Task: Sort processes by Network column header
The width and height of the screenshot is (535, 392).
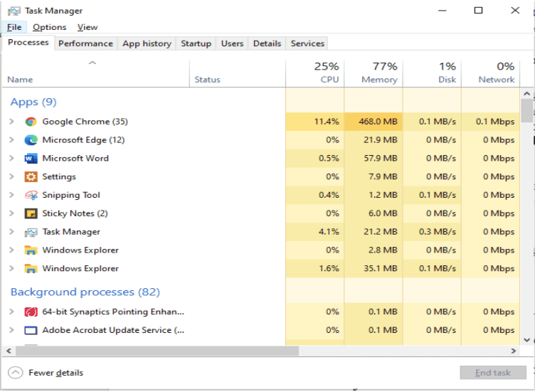Action: (491, 74)
